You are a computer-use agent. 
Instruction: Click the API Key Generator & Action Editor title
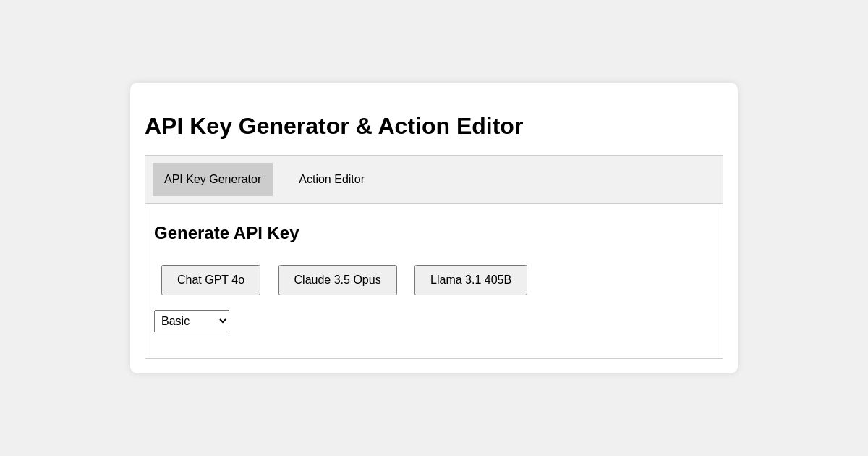tap(333, 126)
